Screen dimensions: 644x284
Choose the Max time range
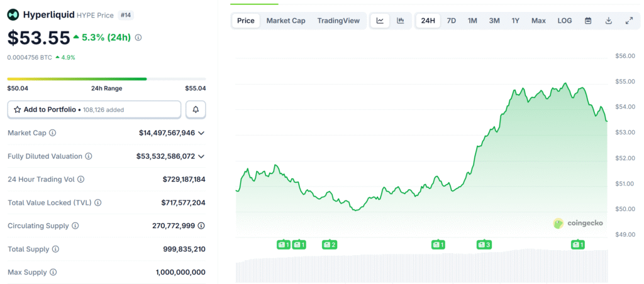(x=538, y=21)
